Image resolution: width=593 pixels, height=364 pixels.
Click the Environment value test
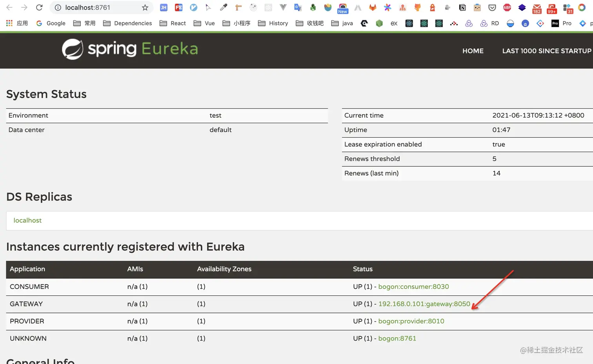(215, 115)
